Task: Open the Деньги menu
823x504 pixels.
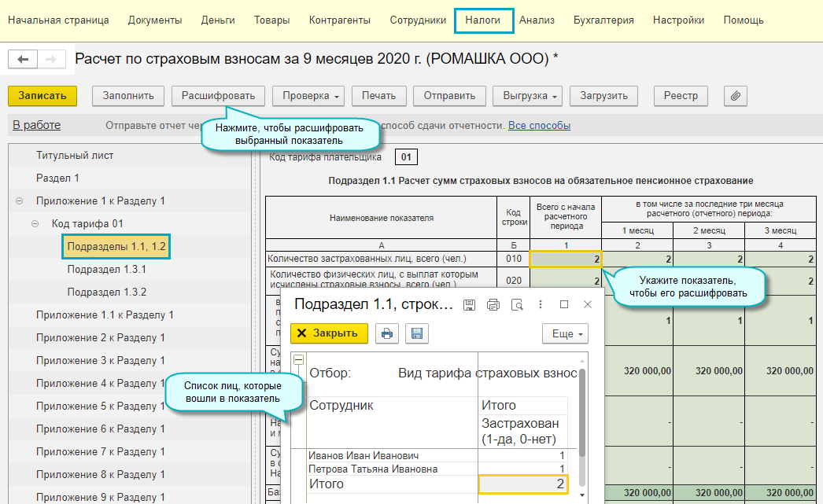Action: pos(218,20)
